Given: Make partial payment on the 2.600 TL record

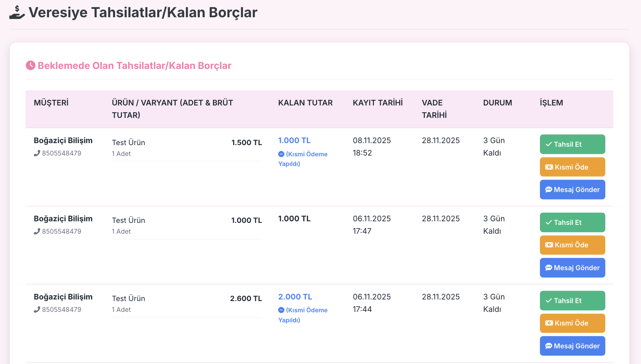Looking at the screenshot, I should (572, 323).
